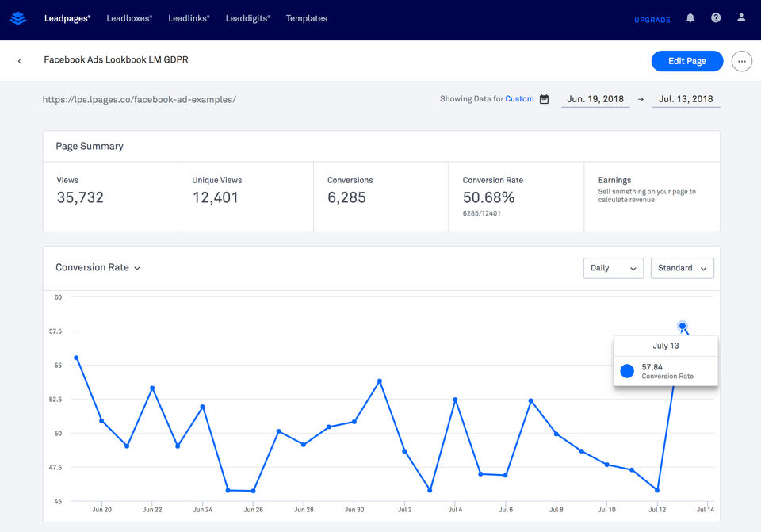761x532 pixels.
Task: Click the Jun 30 axis label
Action: click(x=354, y=510)
